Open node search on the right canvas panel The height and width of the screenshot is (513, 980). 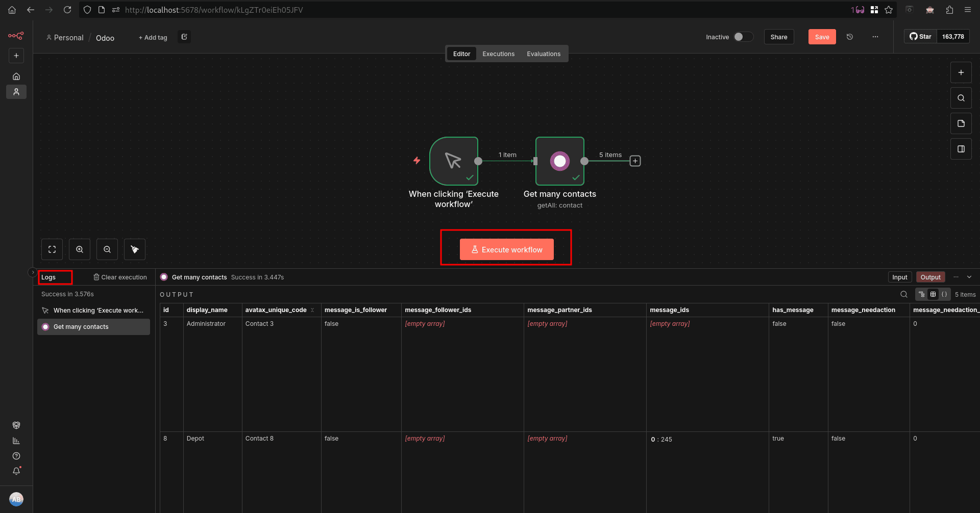click(x=961, y=98)
